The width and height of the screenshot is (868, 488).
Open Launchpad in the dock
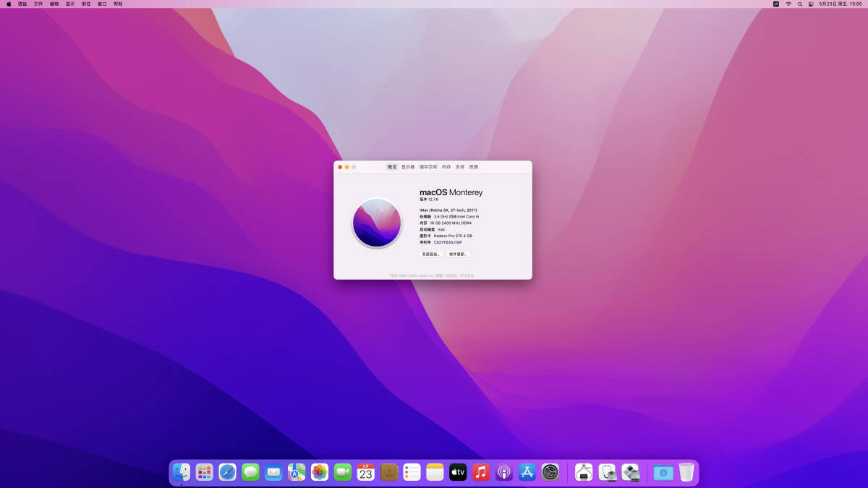pyautogui.click(x=205, y=472)
